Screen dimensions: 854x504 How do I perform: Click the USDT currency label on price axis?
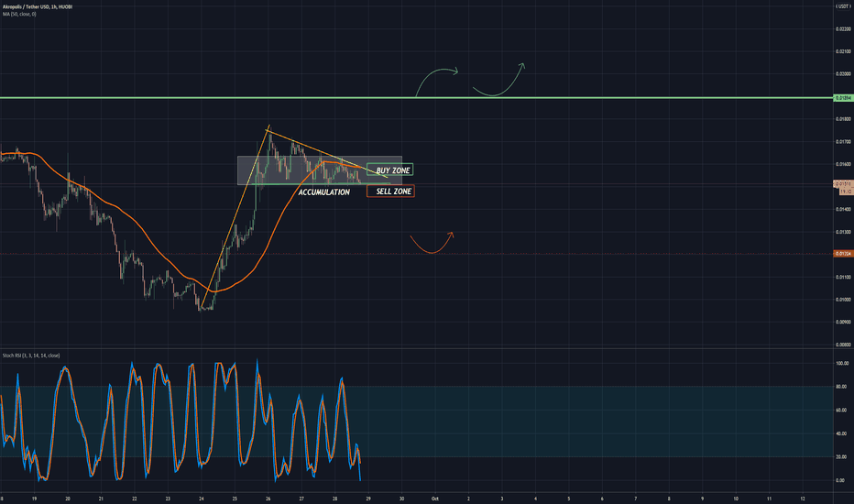coord(843,6)
